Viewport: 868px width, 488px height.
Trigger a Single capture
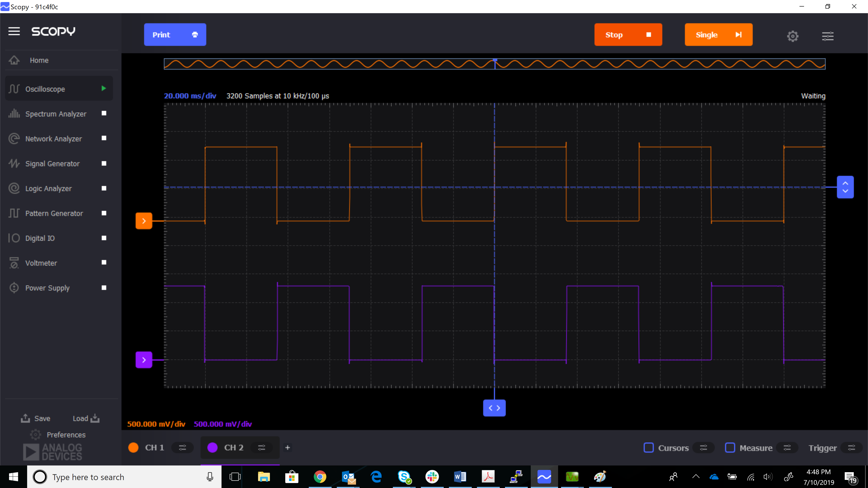[x=718, y=34]
